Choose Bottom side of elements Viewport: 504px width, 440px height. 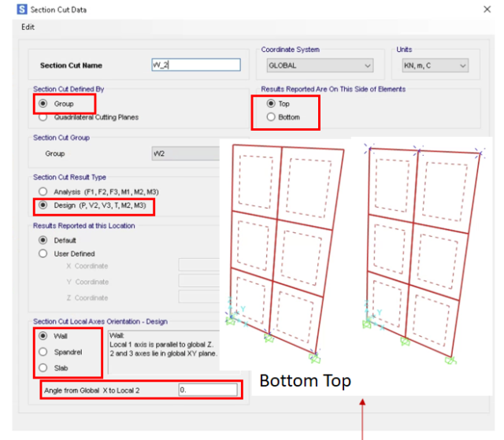[272, 117]
